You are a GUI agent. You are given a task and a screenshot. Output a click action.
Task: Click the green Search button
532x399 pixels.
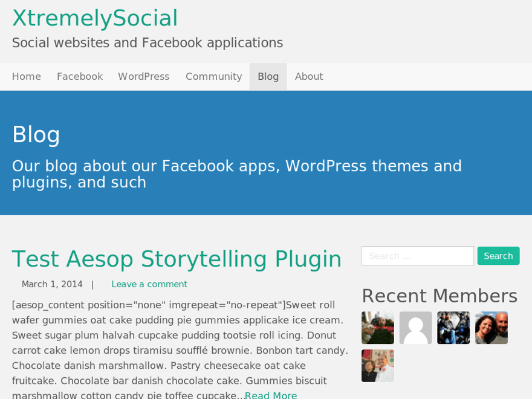[498, 256]
